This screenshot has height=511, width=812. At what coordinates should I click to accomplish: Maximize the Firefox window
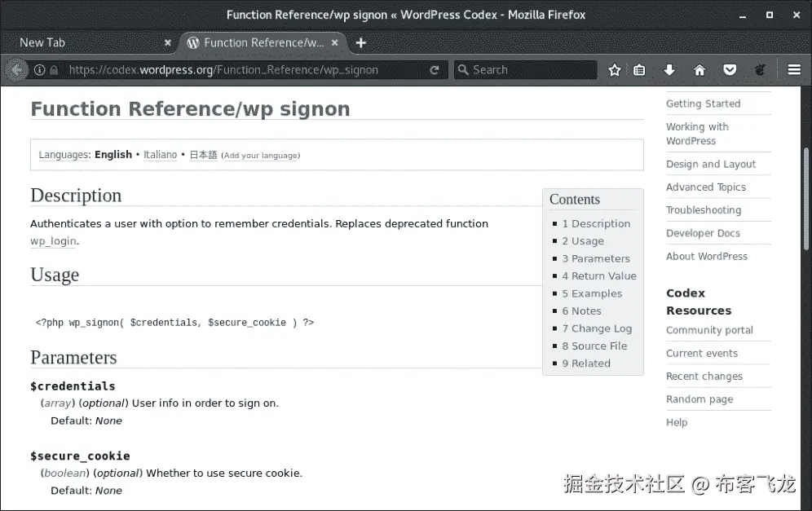point(770,15)
